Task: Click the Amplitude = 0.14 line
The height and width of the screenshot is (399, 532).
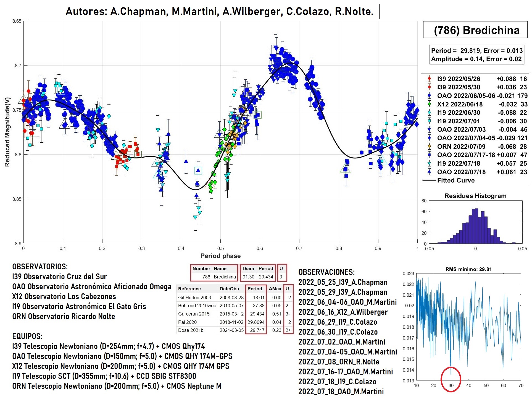Action: click(476, 59)
